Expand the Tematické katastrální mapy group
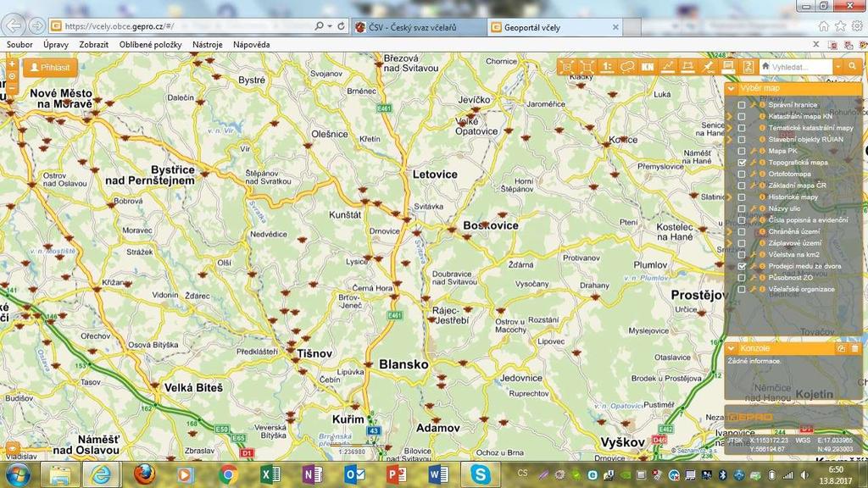Viewport: 868px width, 488px height. [x=729, y=128]
